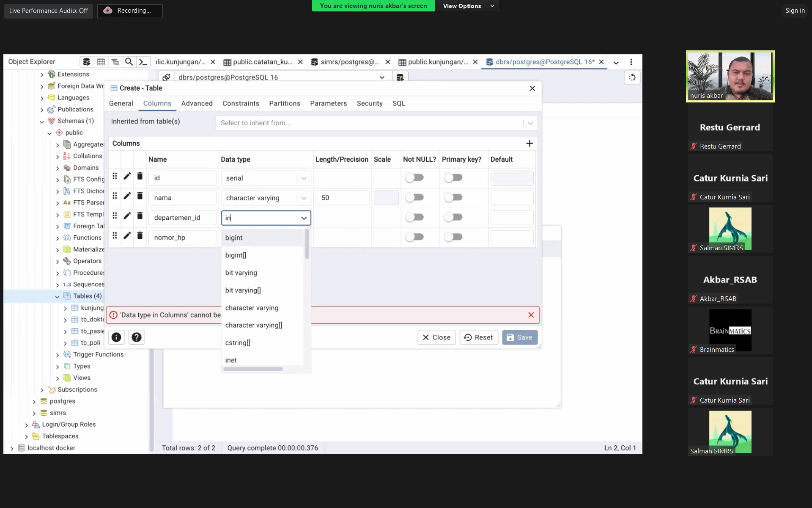Open the serial data type dropdown

304,178
